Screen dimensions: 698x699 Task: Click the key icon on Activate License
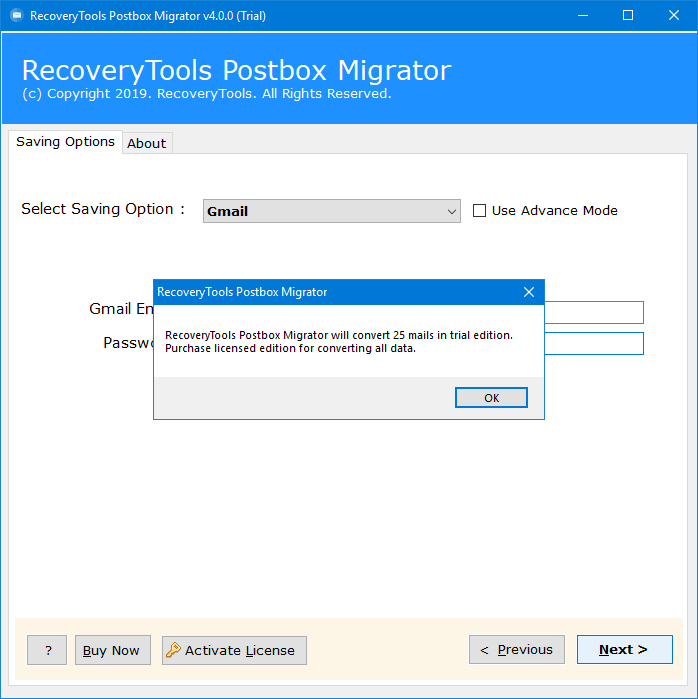173,650
